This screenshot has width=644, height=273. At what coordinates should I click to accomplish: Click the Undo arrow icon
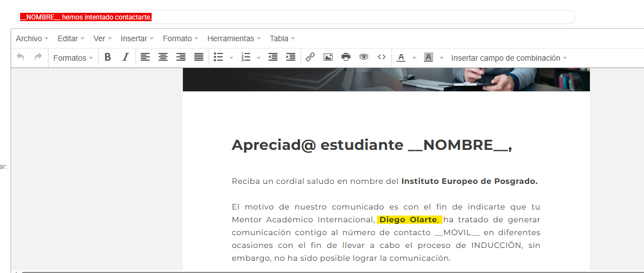(x=21, y=57)
